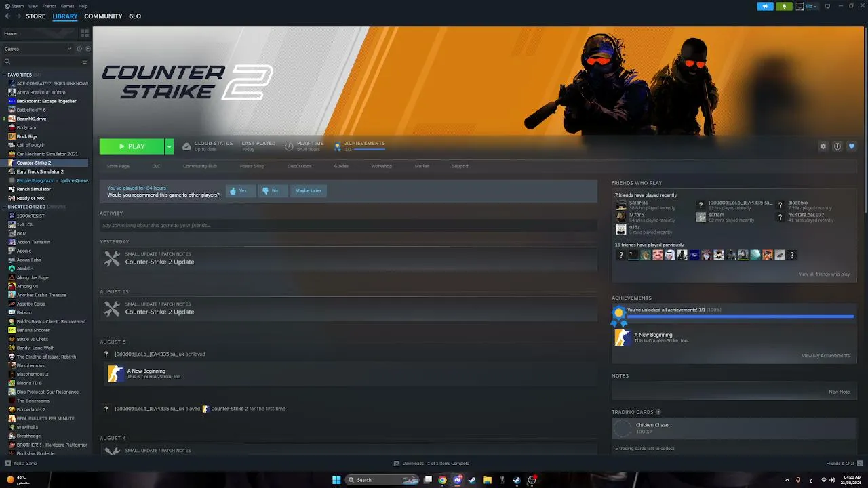The width and height of the screenshot is (868, 488).
Task: Click the activity status input field
Action: (349, 225)
